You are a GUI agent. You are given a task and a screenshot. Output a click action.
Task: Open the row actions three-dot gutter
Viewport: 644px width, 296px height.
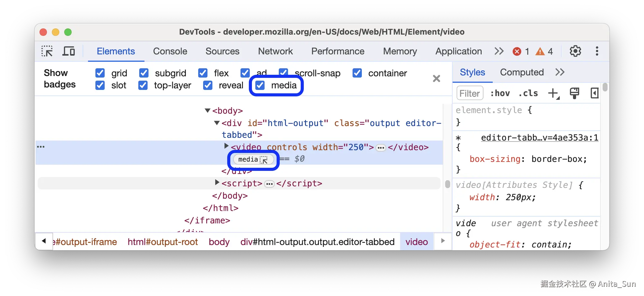(x=41, y=147)
